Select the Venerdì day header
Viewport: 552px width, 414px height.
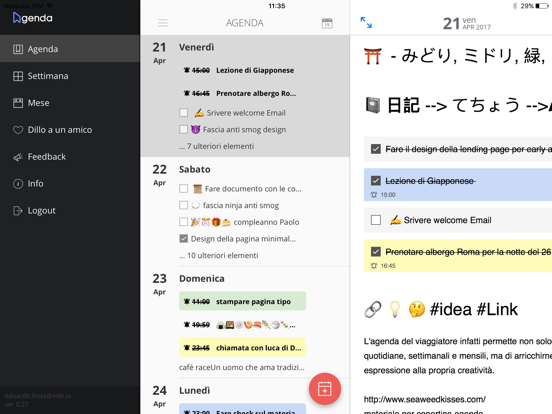click(x=196, y=47)
